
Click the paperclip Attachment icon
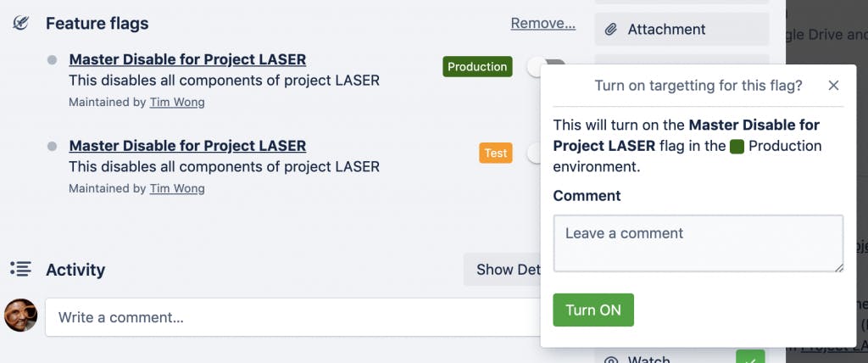pos(610,30)
